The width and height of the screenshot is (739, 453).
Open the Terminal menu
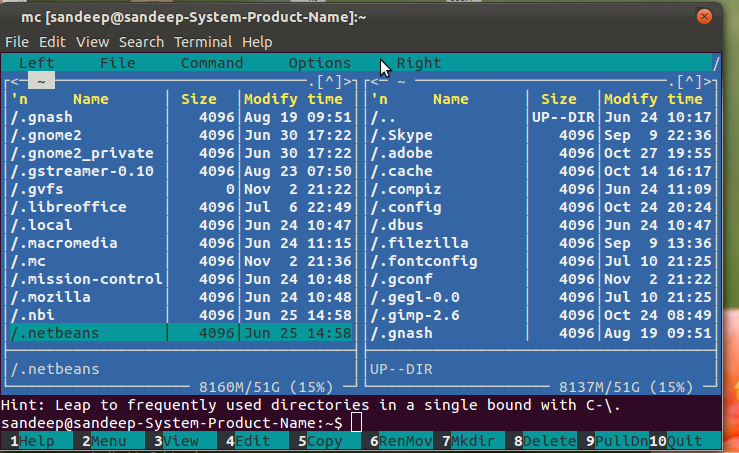pyautogui.click(x=203, y=42)
